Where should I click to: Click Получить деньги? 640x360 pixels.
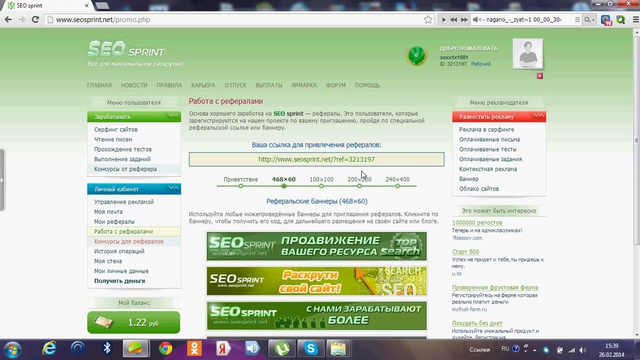(x=120, y=281)
